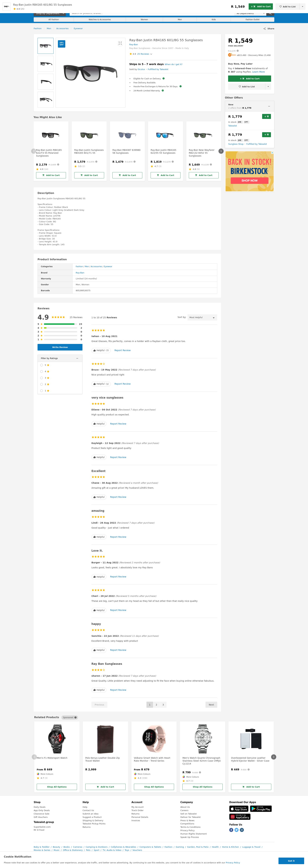Image resolution: width=308 pixels, height=868 pixels.
Task: Open dropdown arrow beside panel Add to List
Action: 268,87
